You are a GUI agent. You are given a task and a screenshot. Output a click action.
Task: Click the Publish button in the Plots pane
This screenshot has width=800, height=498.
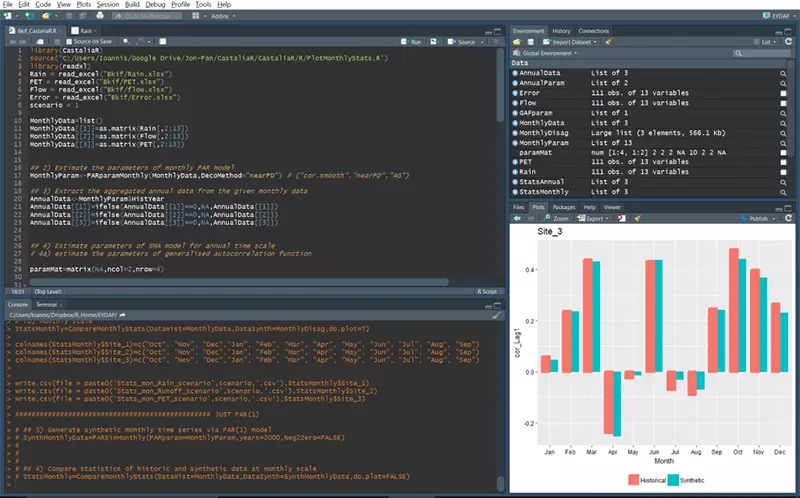click(x=758, y=218)
